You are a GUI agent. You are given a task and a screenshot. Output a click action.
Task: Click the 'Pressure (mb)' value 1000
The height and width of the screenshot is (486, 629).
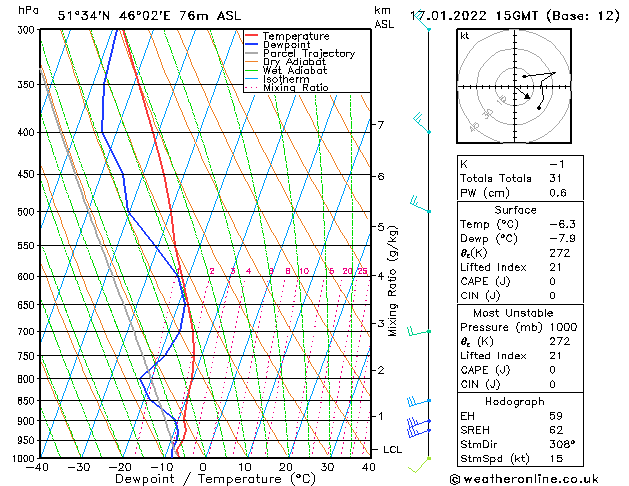coord(563,327)
